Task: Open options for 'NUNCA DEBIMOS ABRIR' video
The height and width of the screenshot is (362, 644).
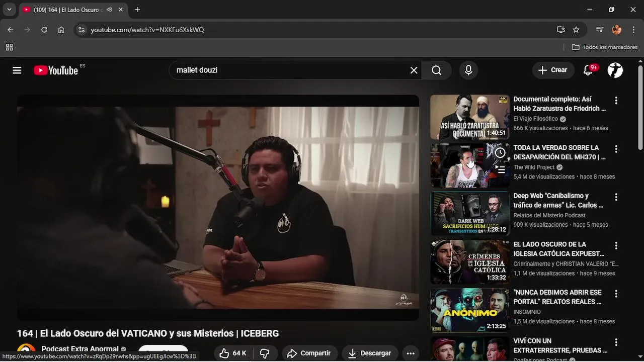Action: 616,294
